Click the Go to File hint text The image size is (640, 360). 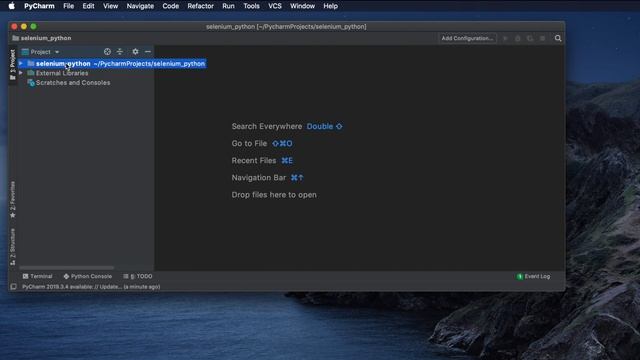coord(249,144)
